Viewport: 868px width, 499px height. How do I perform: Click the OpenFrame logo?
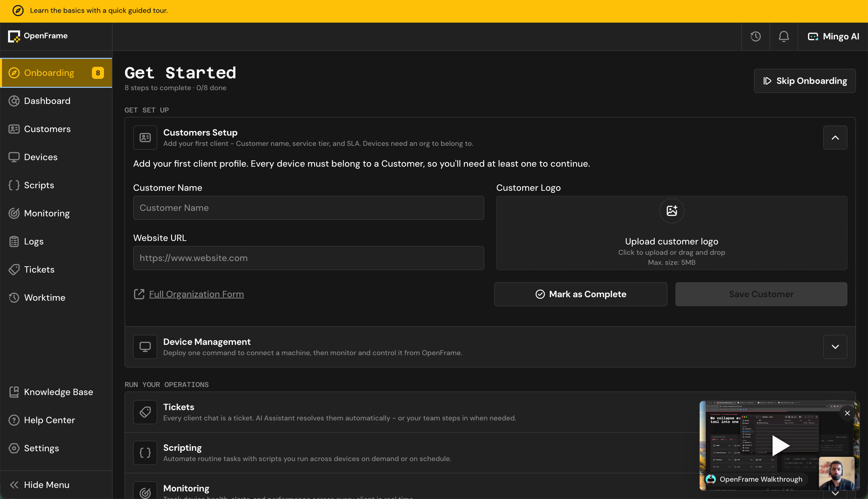tap(38, 36)
